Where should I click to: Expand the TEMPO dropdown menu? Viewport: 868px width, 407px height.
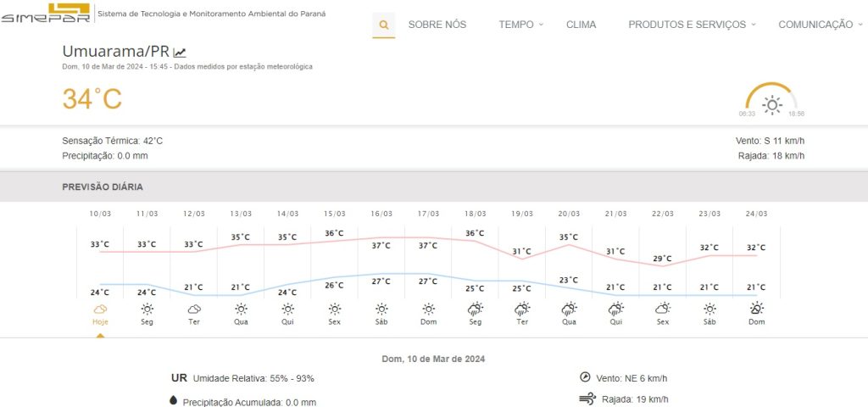click(520, 25)
